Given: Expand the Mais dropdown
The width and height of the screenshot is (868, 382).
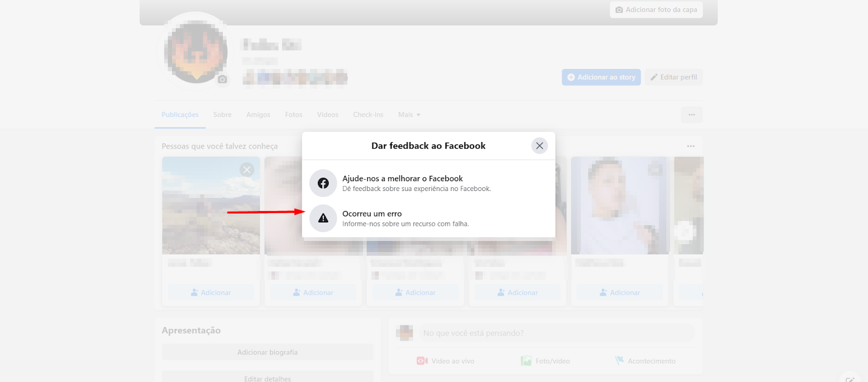Looking at the screenshot, I should [409, 114].
